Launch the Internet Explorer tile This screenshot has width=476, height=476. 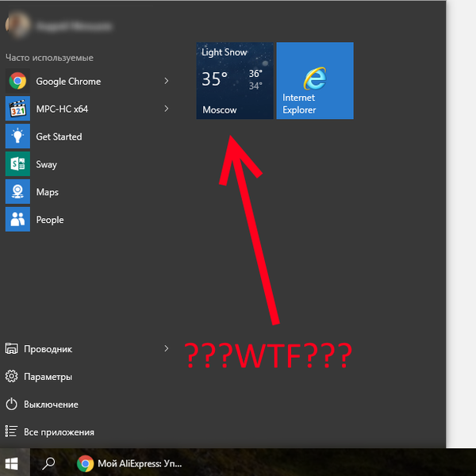315,81
